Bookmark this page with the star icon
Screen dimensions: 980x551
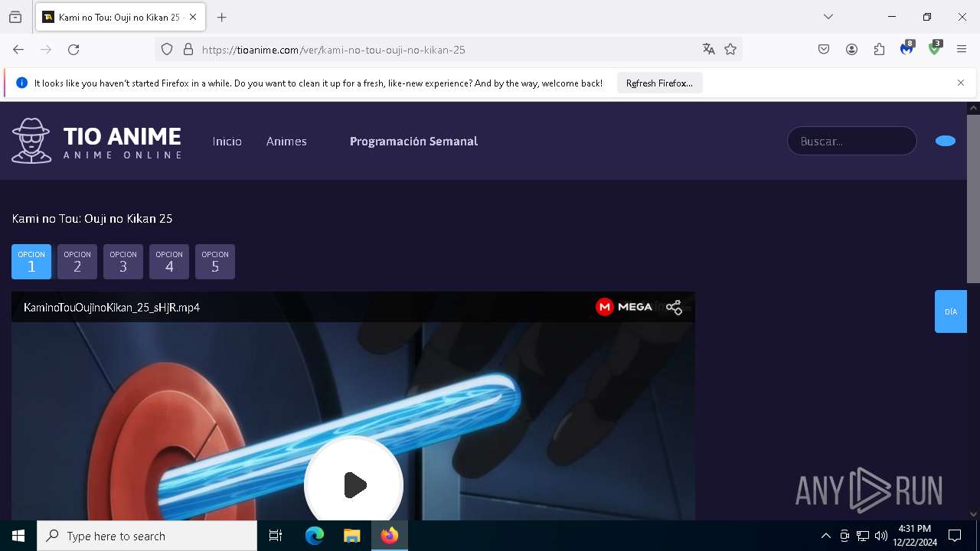730,49
